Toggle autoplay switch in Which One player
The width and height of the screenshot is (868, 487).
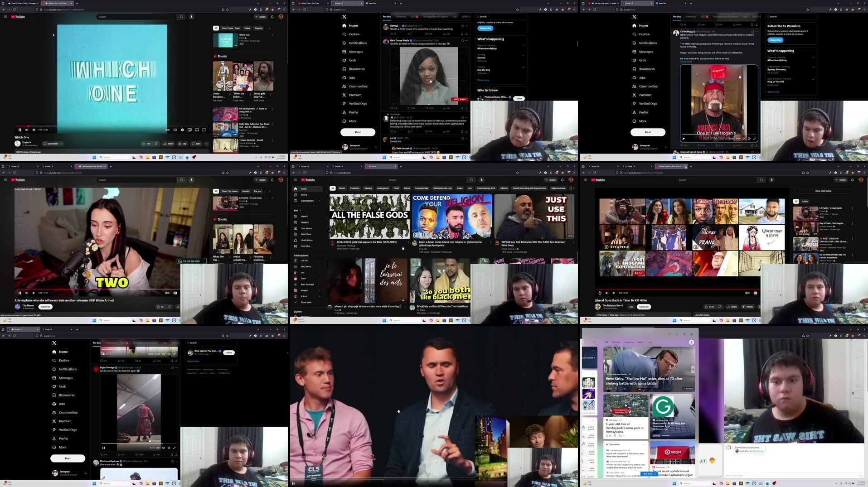coord(168,130)
